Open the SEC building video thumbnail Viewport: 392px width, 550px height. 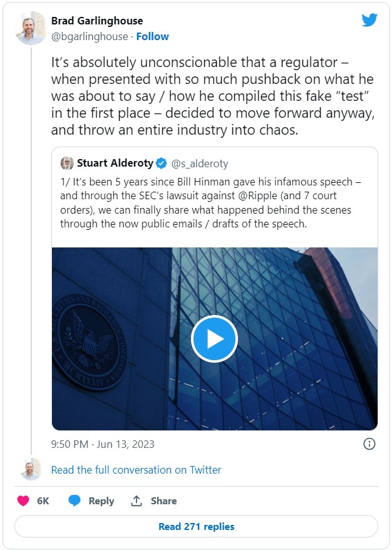point(215,339)
